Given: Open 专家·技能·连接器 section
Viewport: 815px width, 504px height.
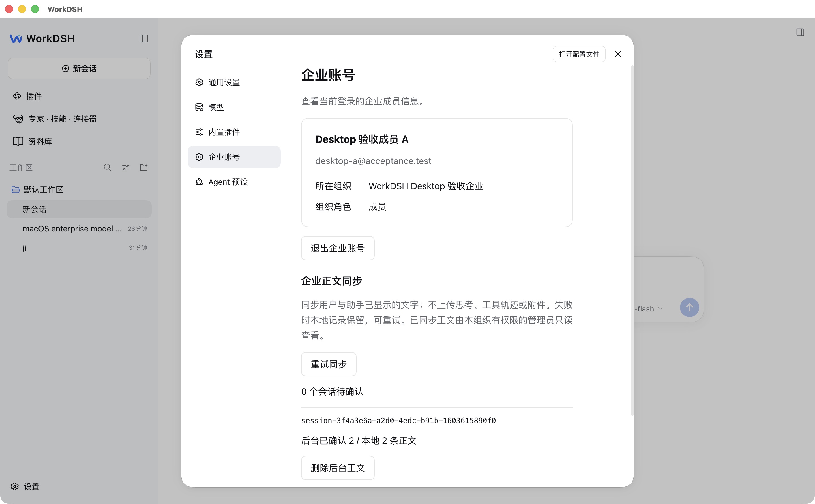Looking at the screenshot, I should [x=79, y=119].
